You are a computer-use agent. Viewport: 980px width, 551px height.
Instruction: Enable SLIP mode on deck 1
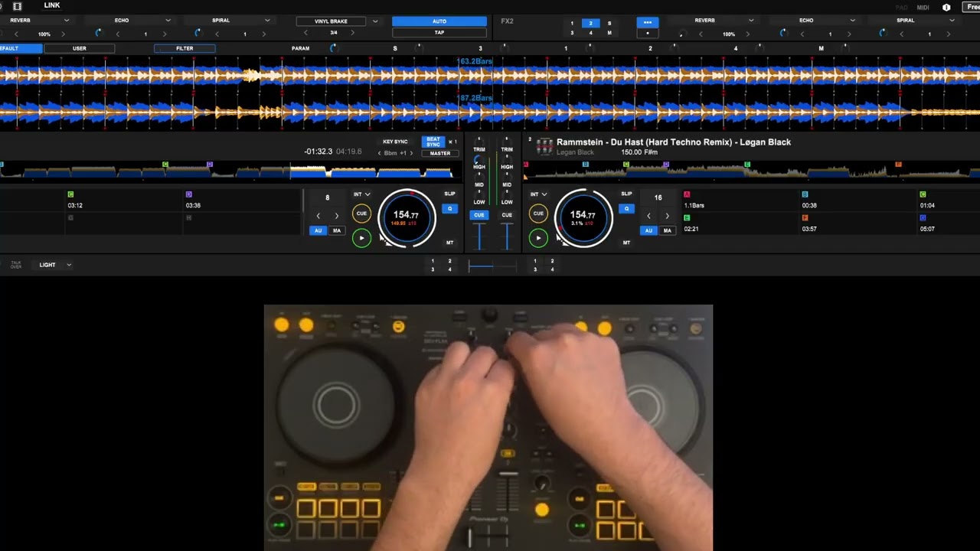click(449, 194)
